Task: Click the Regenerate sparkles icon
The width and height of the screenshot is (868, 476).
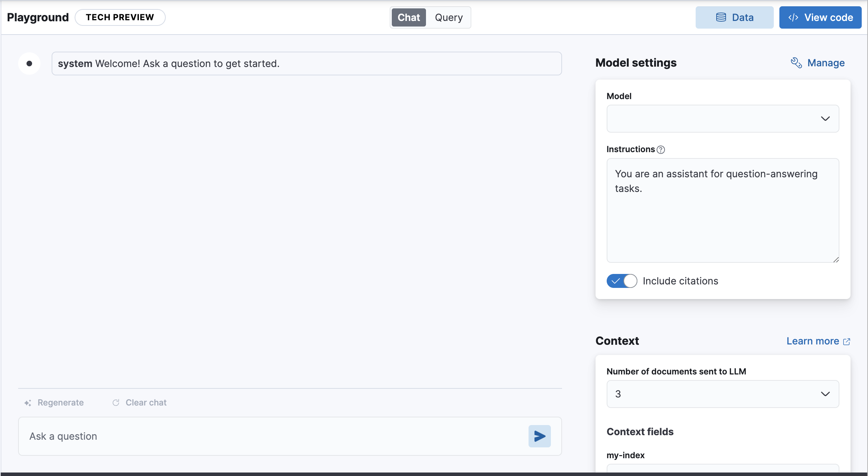Action: pyautogui.click(x=28, y=402)
